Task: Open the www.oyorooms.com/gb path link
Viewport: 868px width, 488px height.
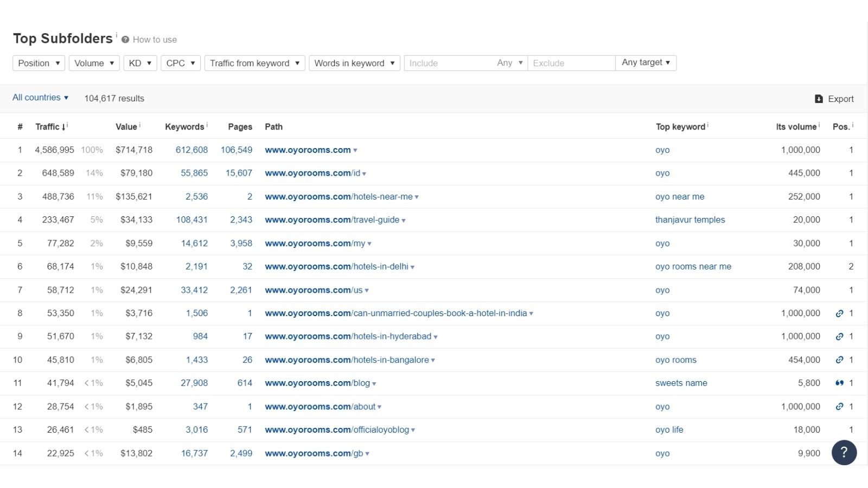Action: click(x=314, y=453)
